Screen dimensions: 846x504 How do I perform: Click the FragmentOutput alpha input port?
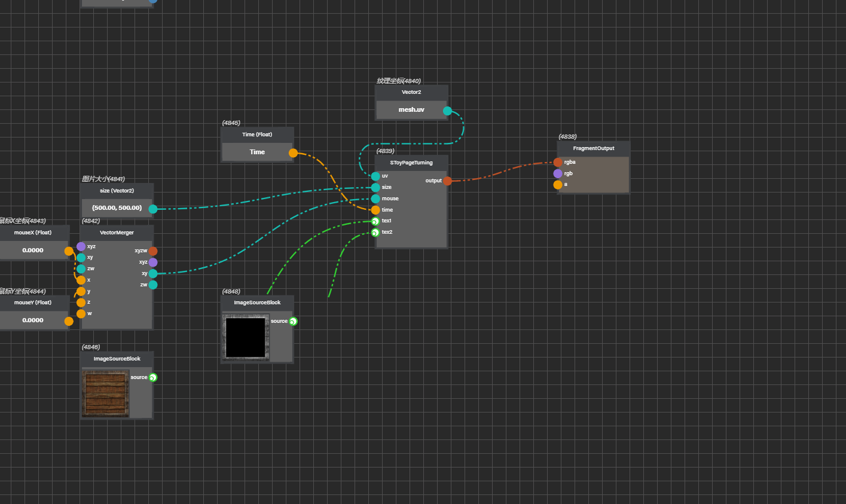point(558,185)
